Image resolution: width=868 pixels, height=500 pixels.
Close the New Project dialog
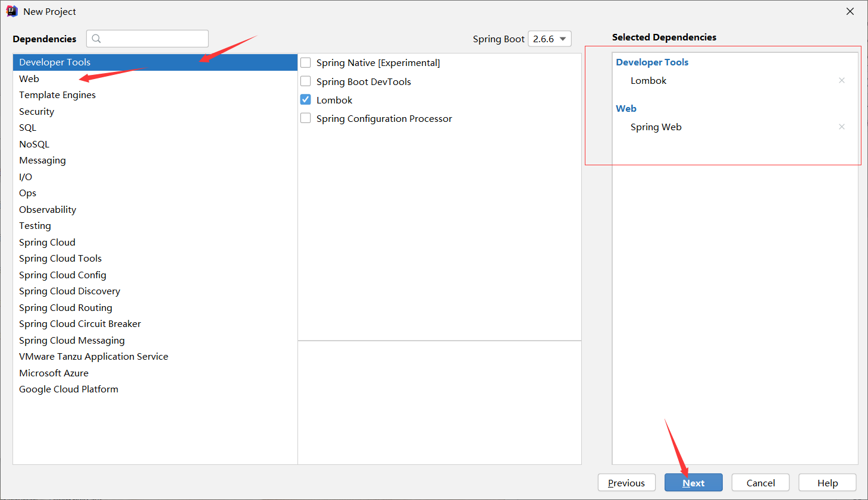pyautogui.click(x=850, y=11)
